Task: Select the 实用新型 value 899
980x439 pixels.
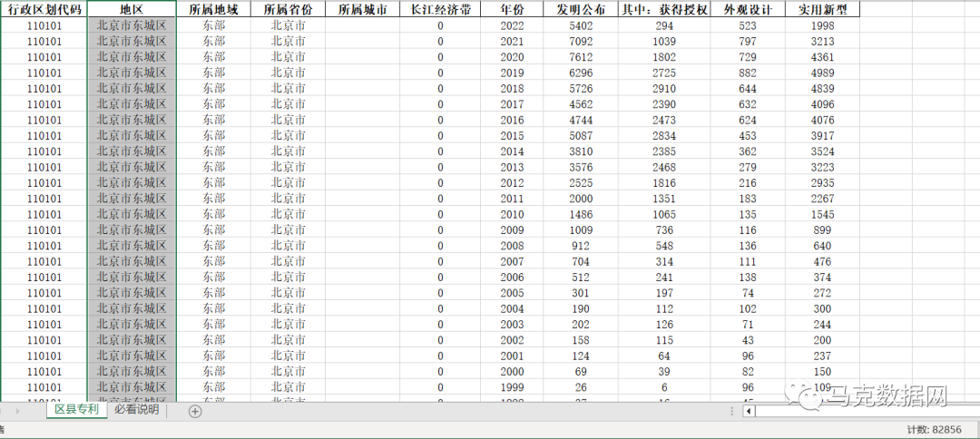Action: point(822,229)
